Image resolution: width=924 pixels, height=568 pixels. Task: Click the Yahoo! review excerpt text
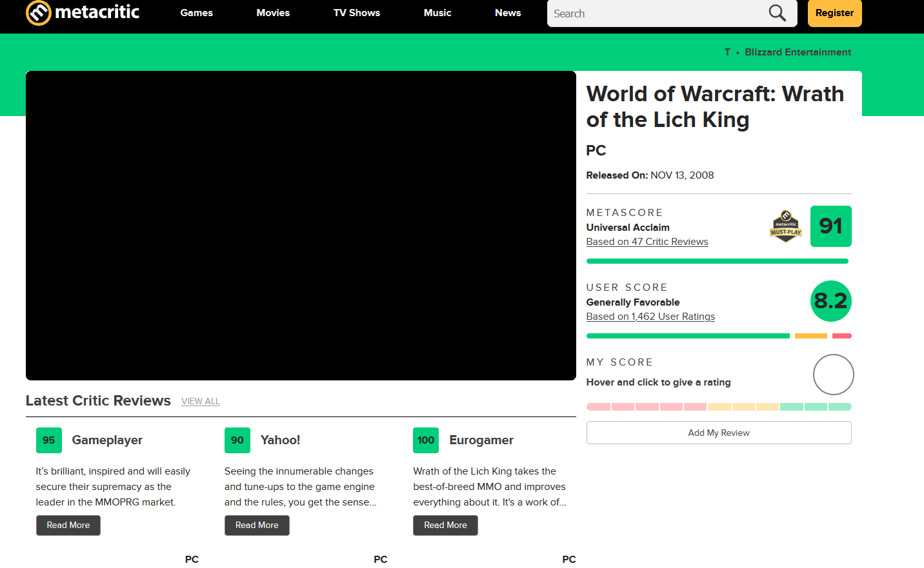tap(300, 487)
